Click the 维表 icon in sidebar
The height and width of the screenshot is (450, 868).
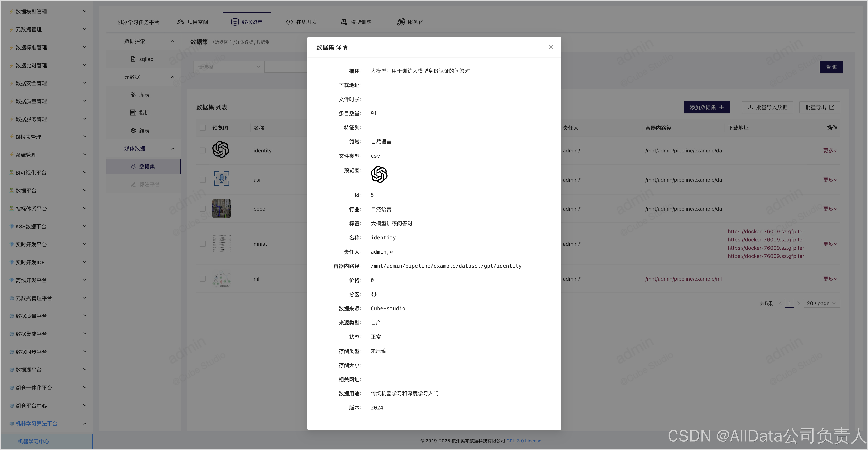[x=133, y=130]
